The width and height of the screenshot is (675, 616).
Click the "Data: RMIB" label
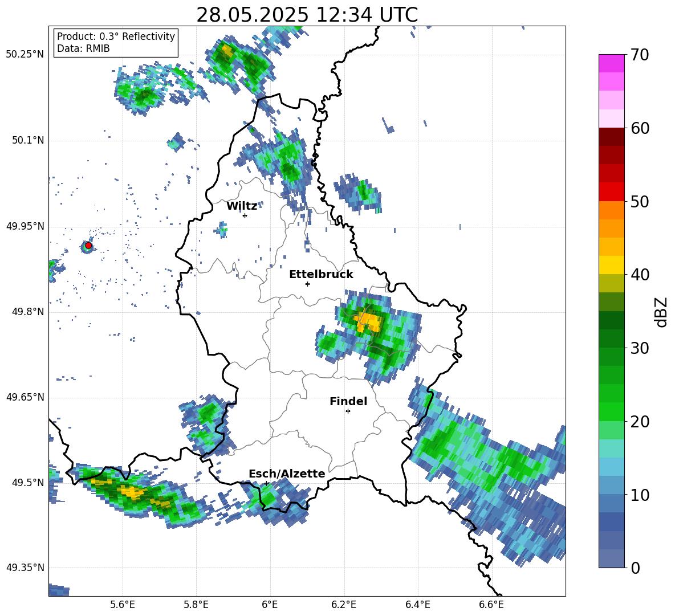(x=83, y=48)
